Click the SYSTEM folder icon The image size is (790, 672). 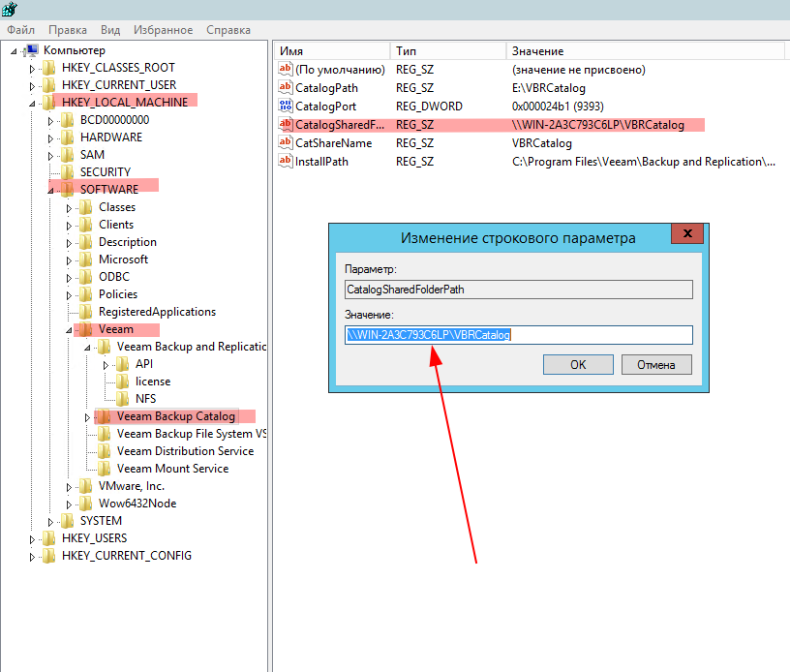click(x=68, y=521)
